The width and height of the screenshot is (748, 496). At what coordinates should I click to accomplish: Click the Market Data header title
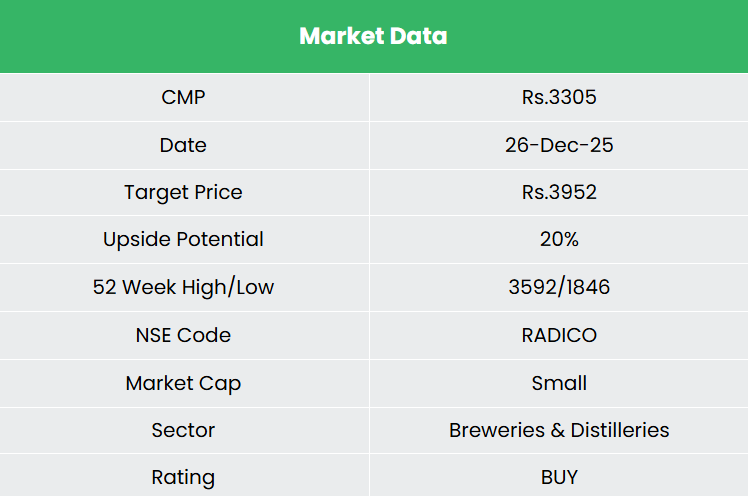pyautogui.click(x=373, y=37)
